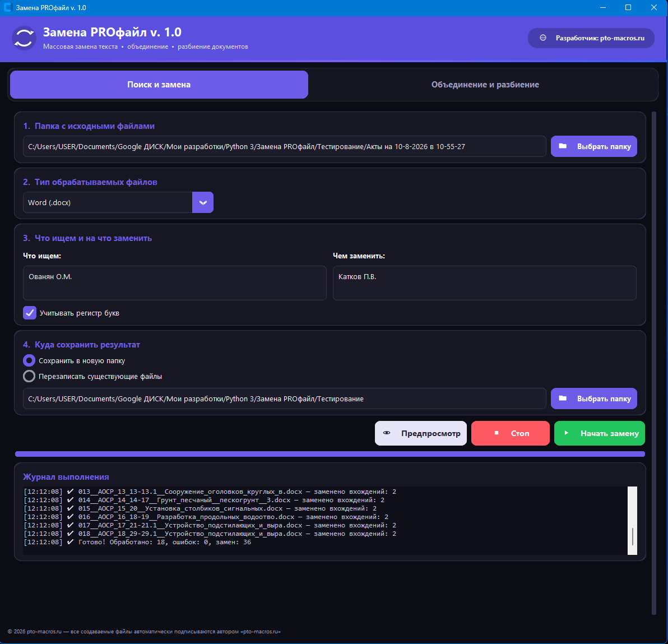Switch to Объединение и разбиение tab
Image resolution: width=668 pixels, height=644 pixels.
[485, 85]
